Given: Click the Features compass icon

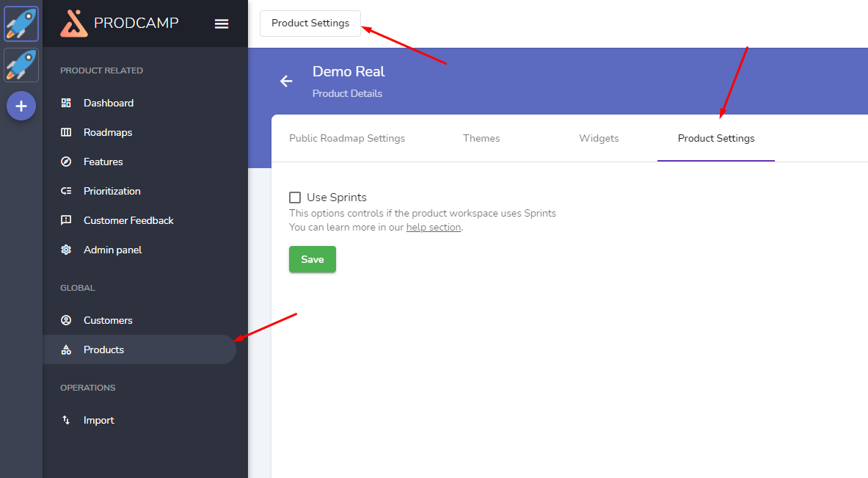Looking at the screenshot, I should (x=66, y=162).
